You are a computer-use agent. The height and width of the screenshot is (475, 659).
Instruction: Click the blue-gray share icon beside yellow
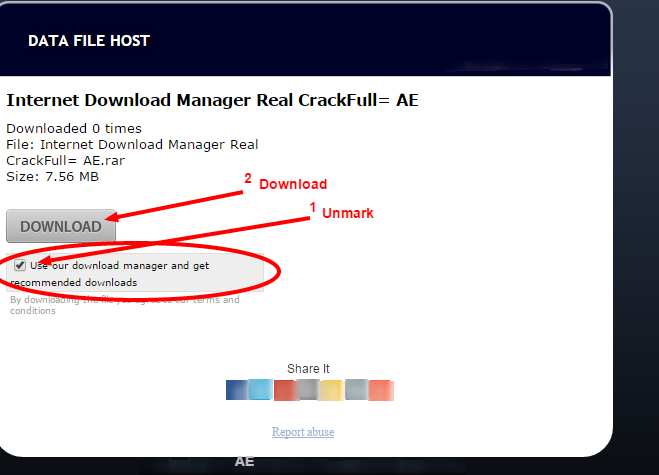356,390
